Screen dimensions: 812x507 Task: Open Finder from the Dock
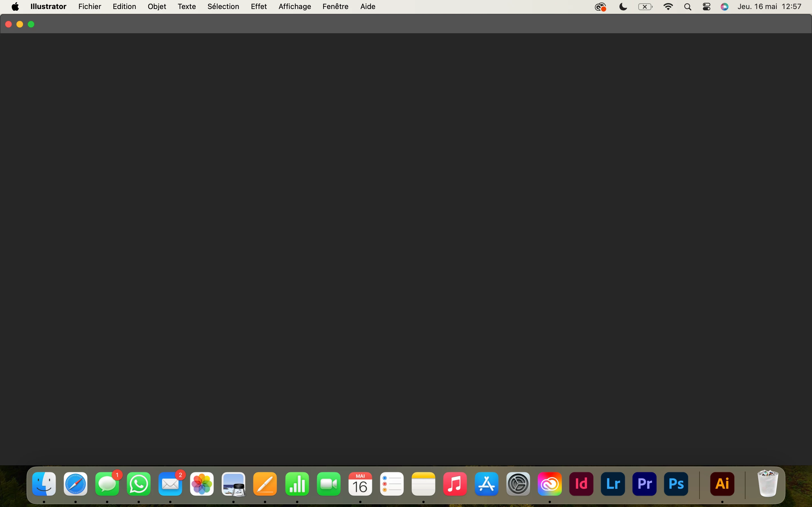(44, 484)
